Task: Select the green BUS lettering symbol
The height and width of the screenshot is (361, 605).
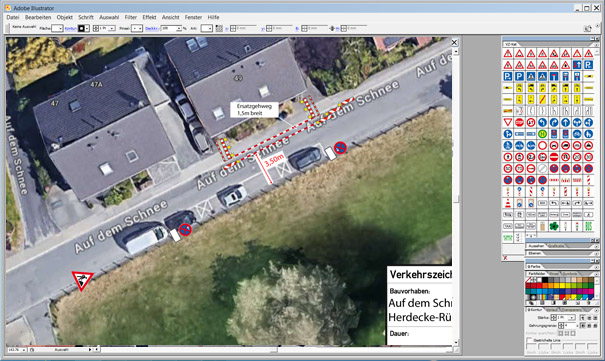Action: click(x=588, y=226)
